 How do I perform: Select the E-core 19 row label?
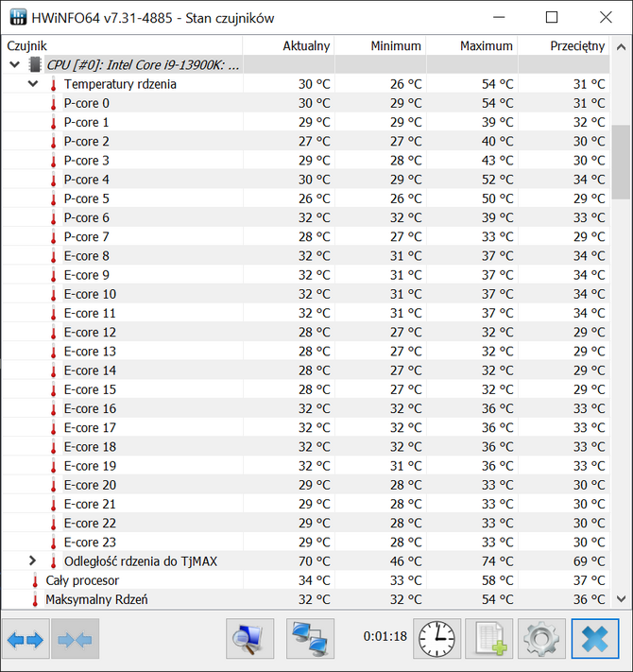tap(90, 466)
